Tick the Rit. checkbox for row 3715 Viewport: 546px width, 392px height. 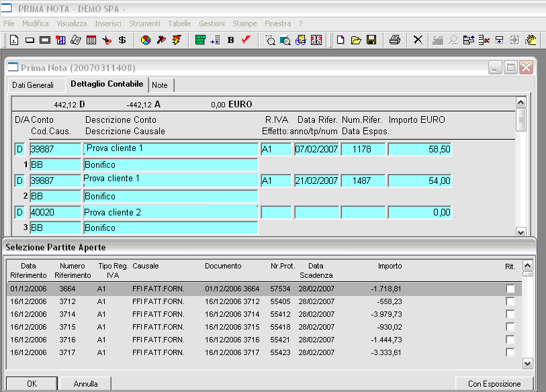click(x=510, y=327)
